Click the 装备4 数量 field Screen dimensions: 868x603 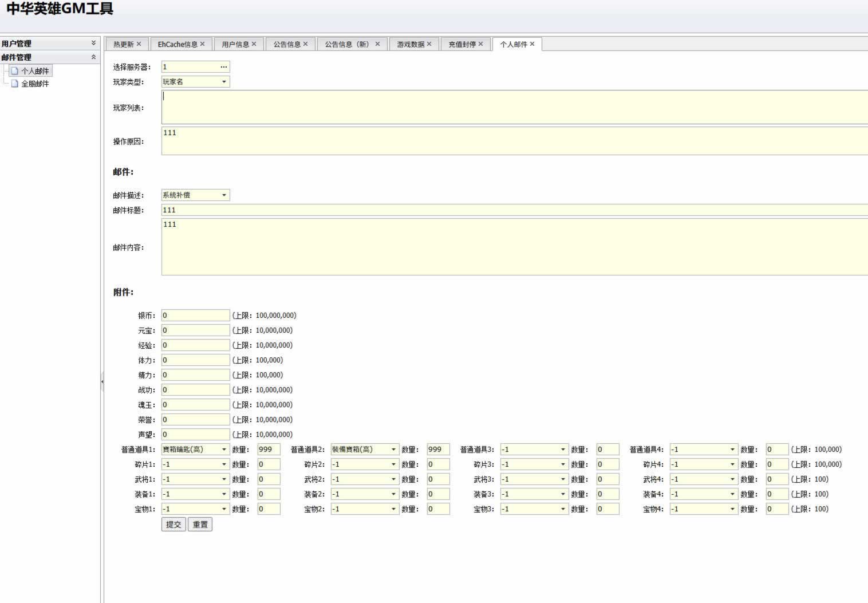tap(778, 494)
